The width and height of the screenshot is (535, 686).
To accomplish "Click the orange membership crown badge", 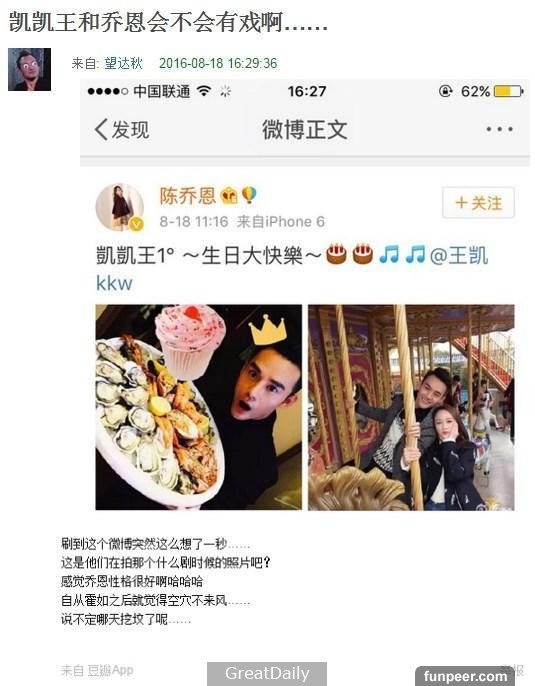I will 229,196.
